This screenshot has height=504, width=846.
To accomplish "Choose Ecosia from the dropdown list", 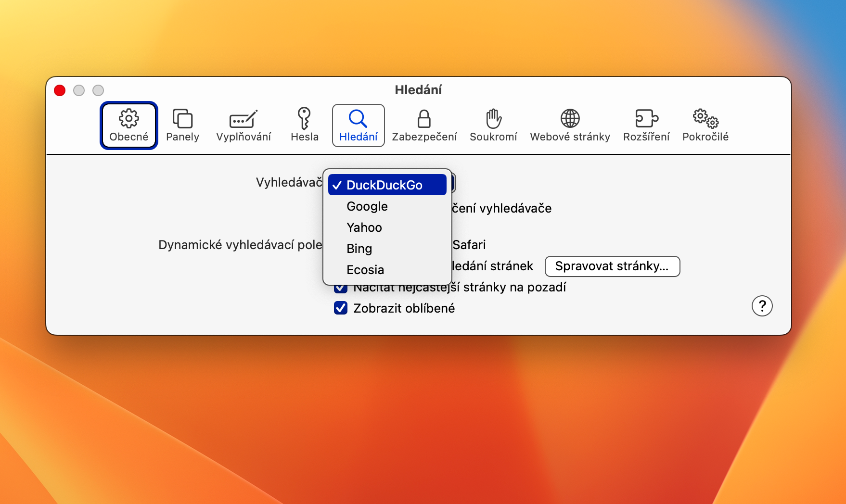I will [387, 270].
